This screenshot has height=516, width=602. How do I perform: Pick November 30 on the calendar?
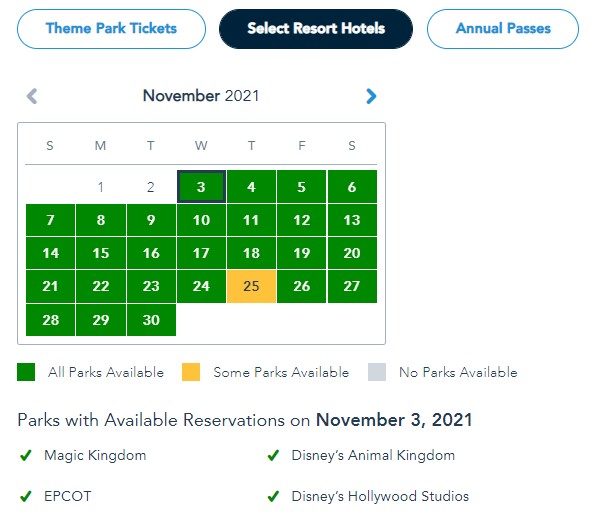point(151,320)
